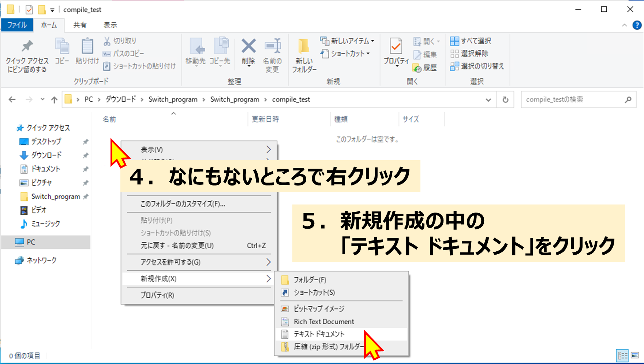Select Switch_program in navigation pane

56,196
